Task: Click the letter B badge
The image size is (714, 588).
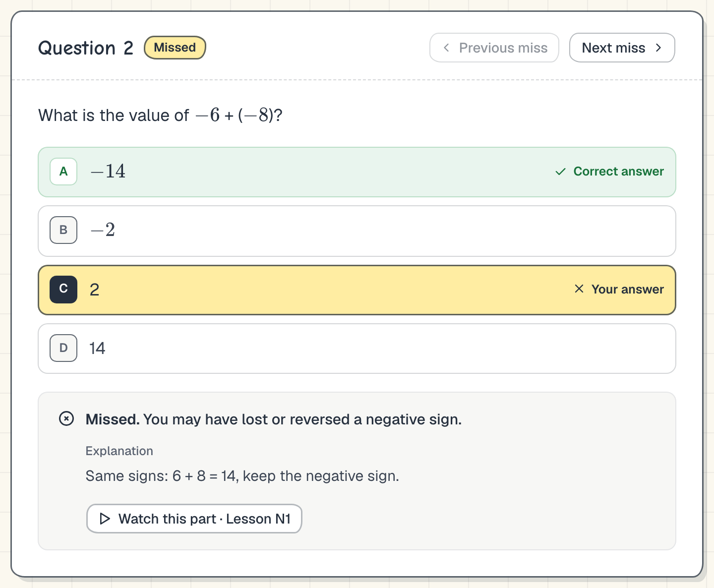Action: coord(63,230)
